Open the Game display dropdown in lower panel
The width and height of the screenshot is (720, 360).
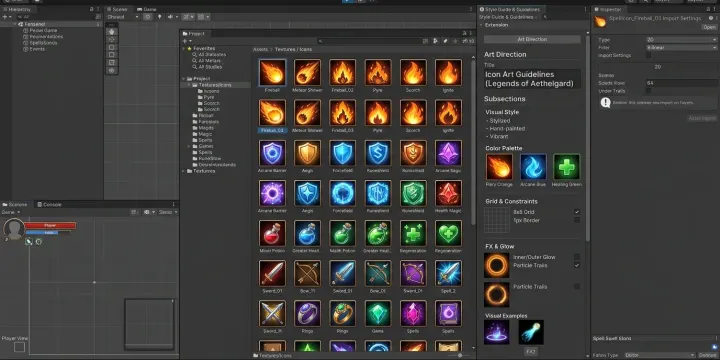tap(11, 212)
